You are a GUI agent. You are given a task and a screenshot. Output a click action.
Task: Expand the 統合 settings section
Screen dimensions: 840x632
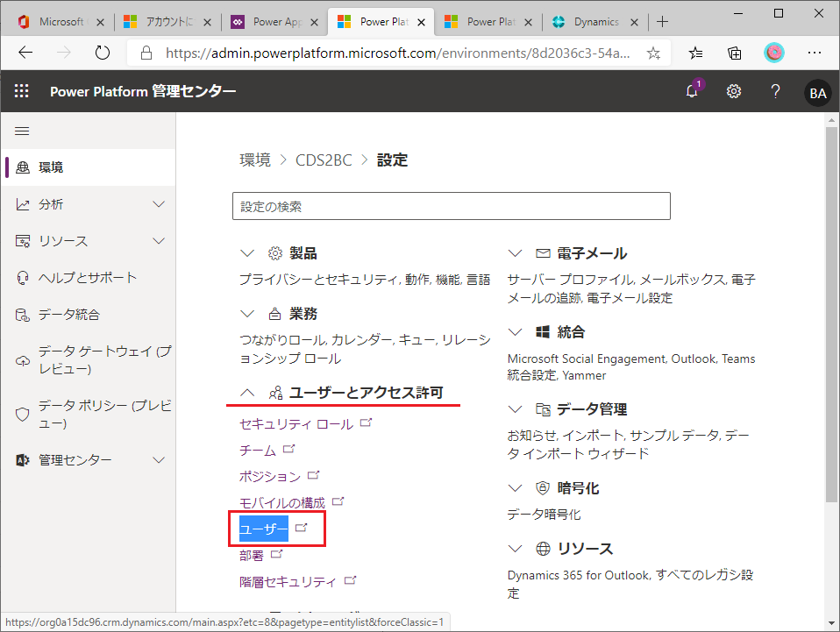pyautogui.click(x=515, y=332)
